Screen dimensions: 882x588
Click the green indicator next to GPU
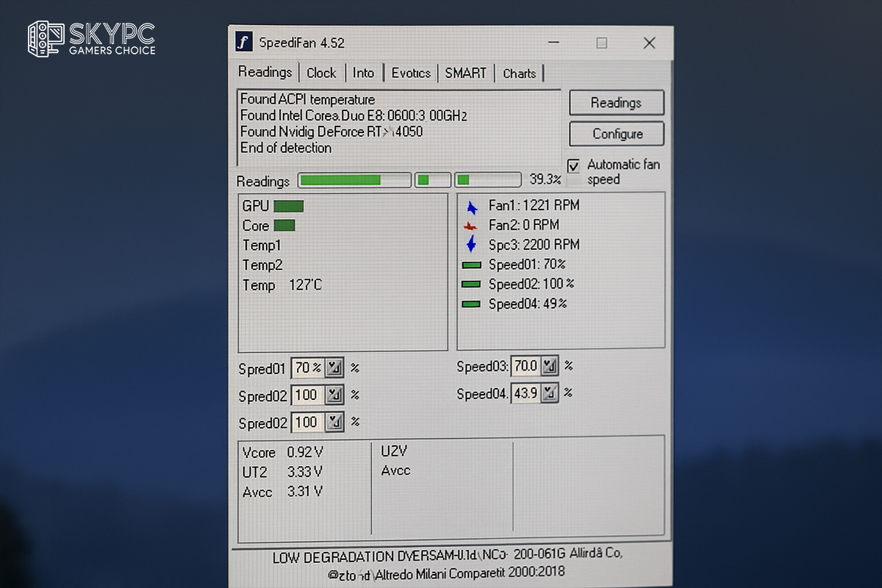tap(288, 207)
